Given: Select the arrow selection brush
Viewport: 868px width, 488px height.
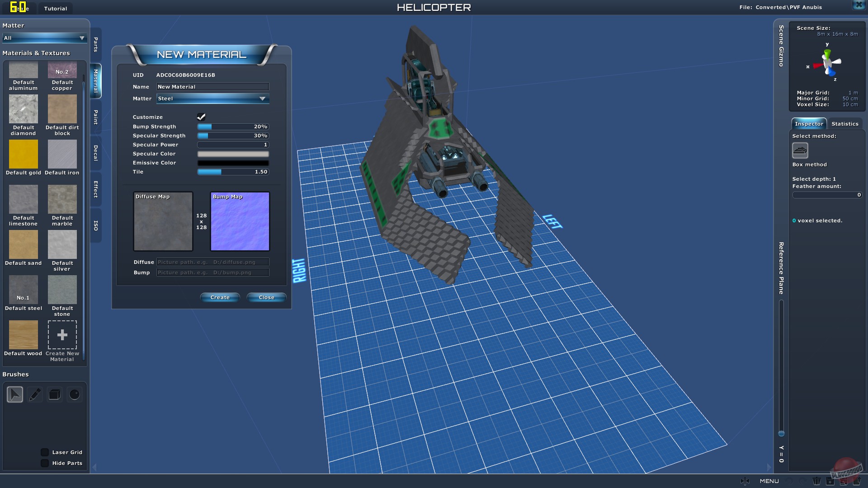Looking at the screenshot, I should coord(15,394).
